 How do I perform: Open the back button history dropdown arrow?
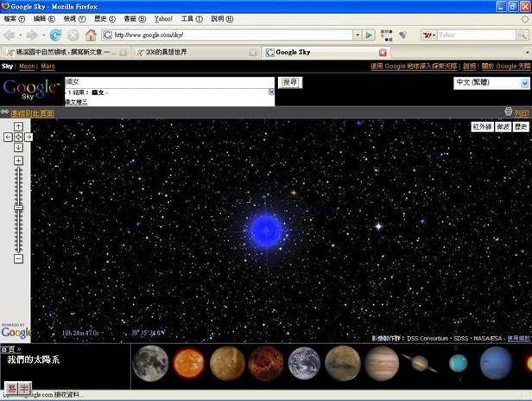pos(20,35)
